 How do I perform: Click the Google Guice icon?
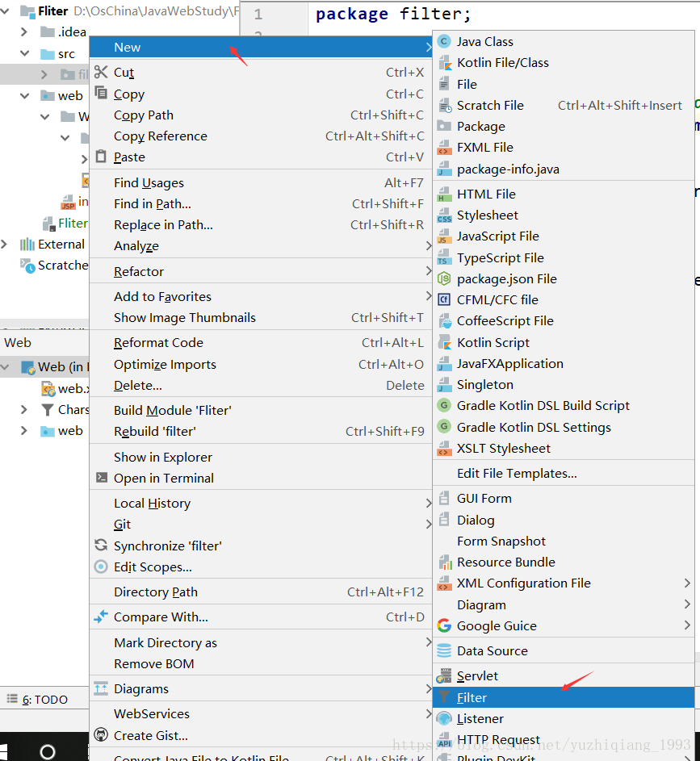click(444, 626)
